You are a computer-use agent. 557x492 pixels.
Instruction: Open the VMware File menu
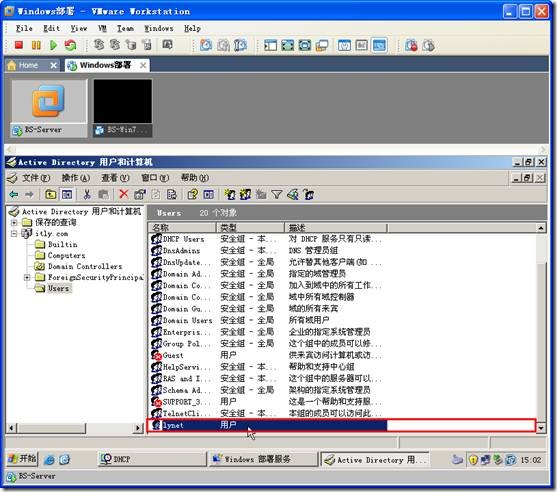click(x=24, y=28)
